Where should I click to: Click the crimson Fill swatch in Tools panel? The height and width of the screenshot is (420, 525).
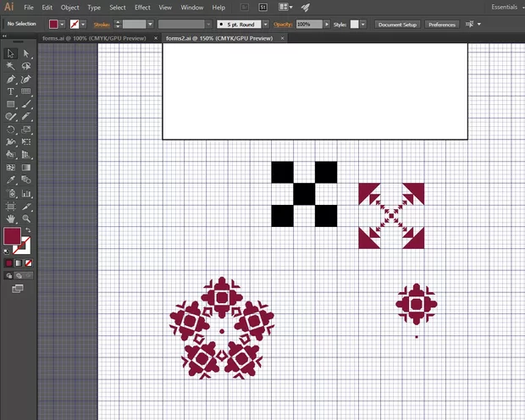click(x=13, y=235)
